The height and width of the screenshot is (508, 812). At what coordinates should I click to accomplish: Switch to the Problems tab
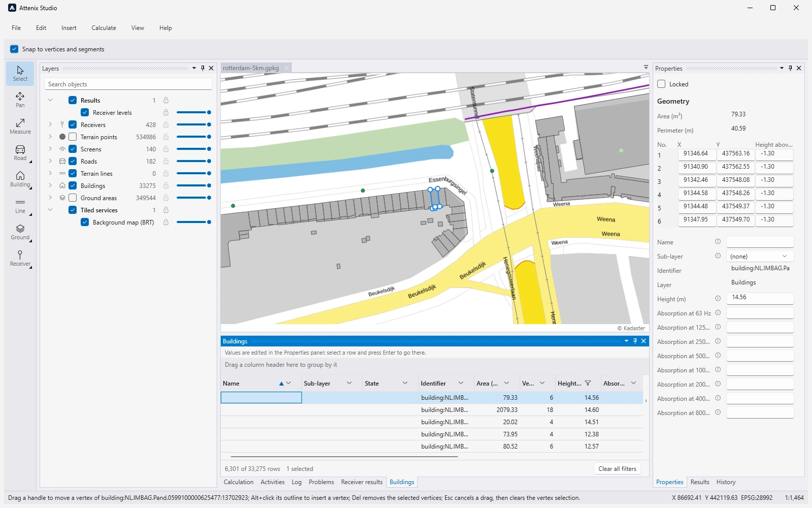point(321,482)
